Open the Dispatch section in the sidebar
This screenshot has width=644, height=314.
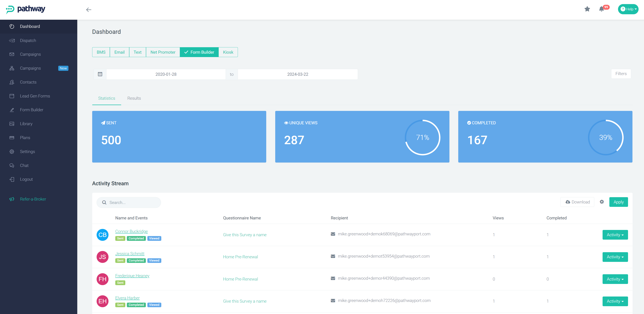28,40
